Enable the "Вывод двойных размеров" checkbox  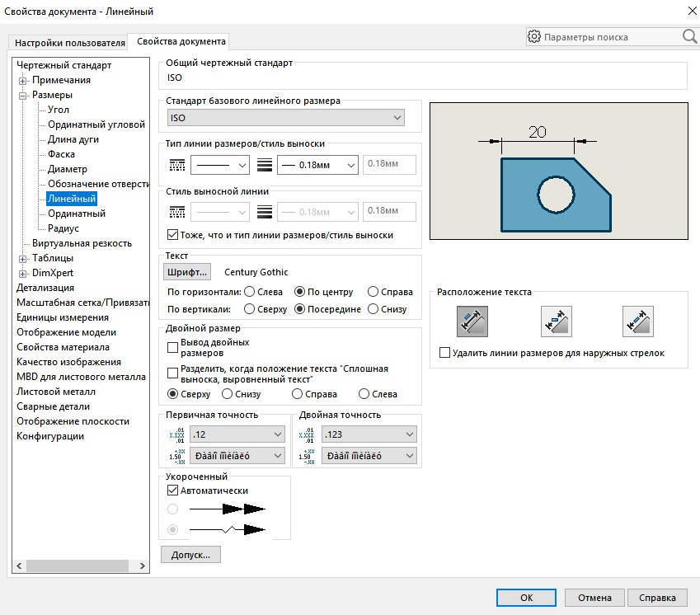tap(173, 347)
